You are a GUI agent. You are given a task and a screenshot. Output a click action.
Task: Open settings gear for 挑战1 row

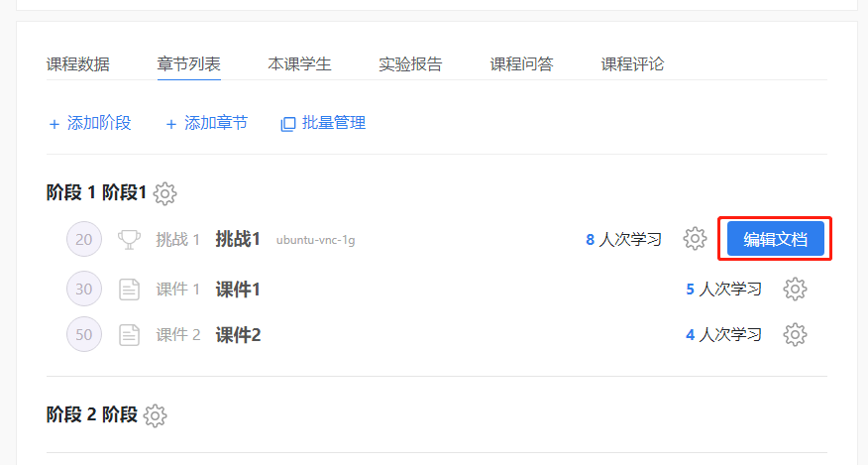695,239
